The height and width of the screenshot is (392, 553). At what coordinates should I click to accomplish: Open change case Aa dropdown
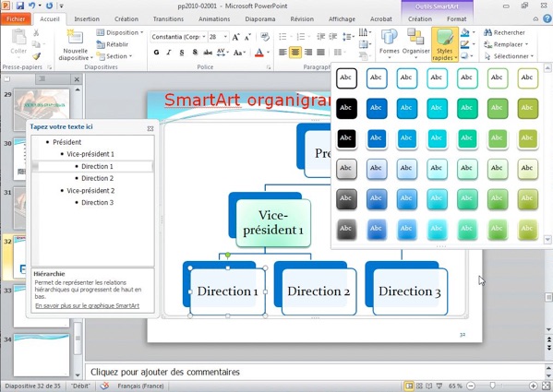click(x=239, y=53)
